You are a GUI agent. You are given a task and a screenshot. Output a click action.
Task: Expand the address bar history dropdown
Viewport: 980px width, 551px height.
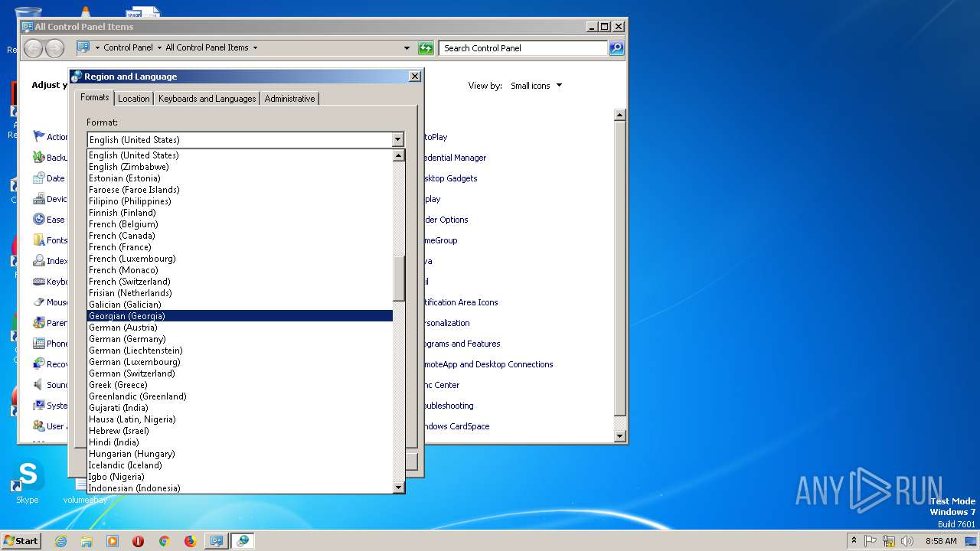click(x=407, y=48)
